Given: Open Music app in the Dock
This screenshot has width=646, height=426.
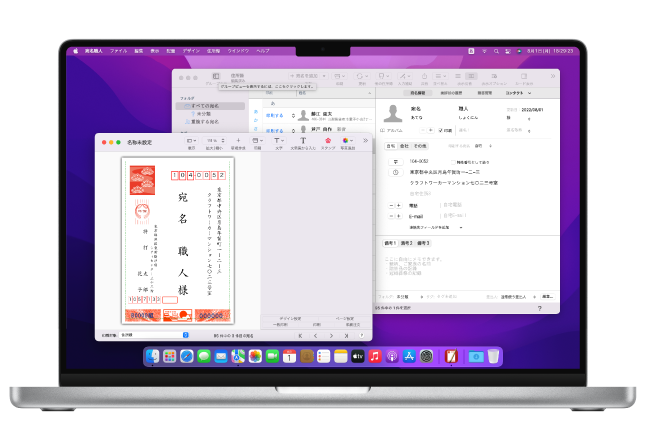Looking at the screenshot, I should (375, 356).
